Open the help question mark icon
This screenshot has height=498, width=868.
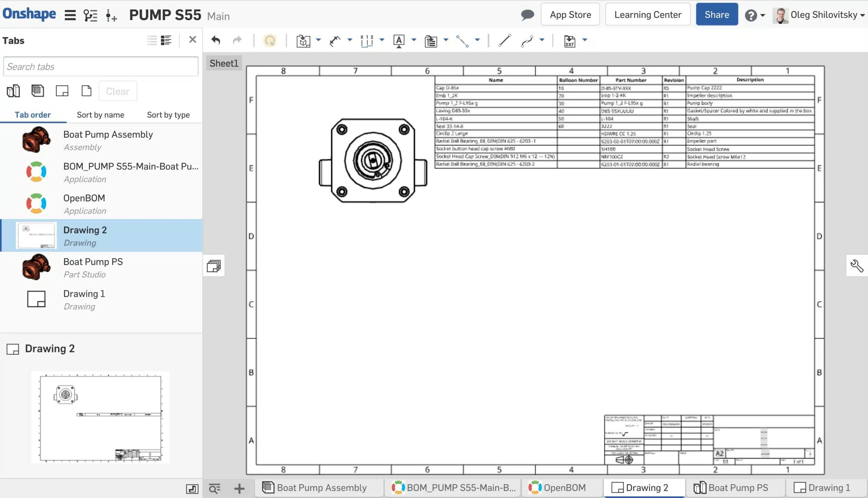[751, 15]
